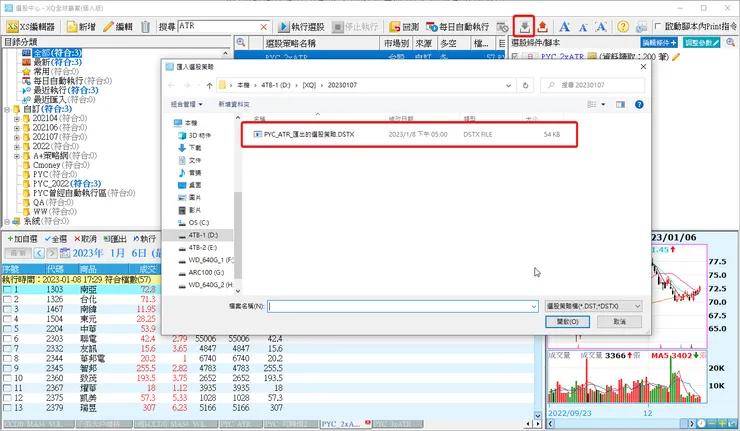Go to next date with right arrow

[52, 253]
